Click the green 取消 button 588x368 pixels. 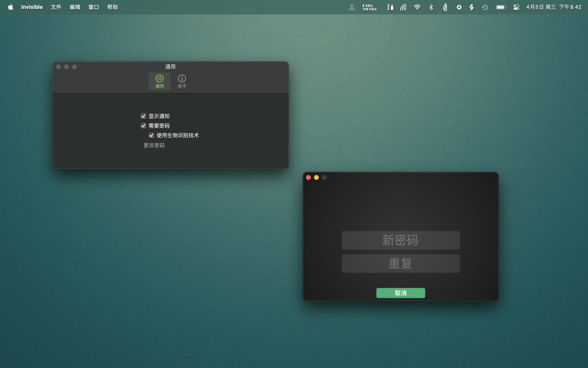(401, 293)
